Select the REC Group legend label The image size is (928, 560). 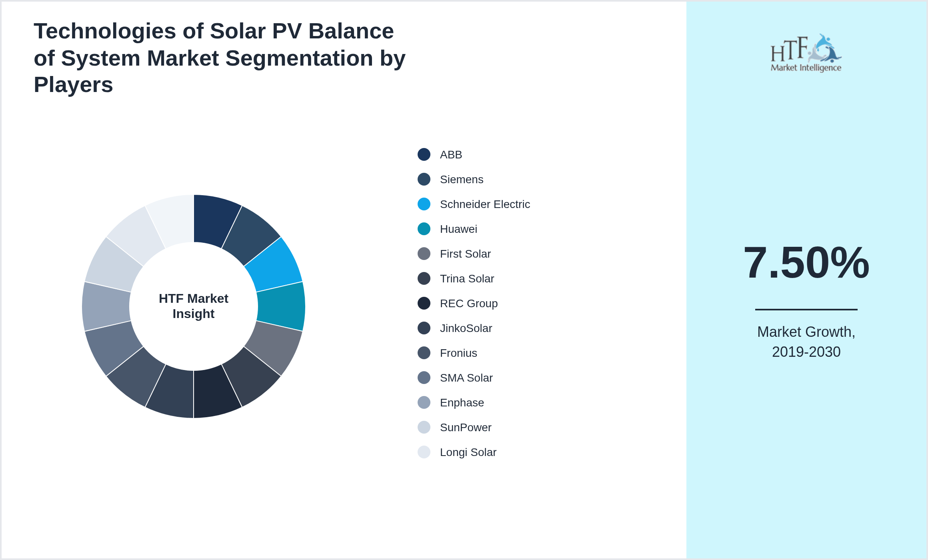(x=468, y=303)
